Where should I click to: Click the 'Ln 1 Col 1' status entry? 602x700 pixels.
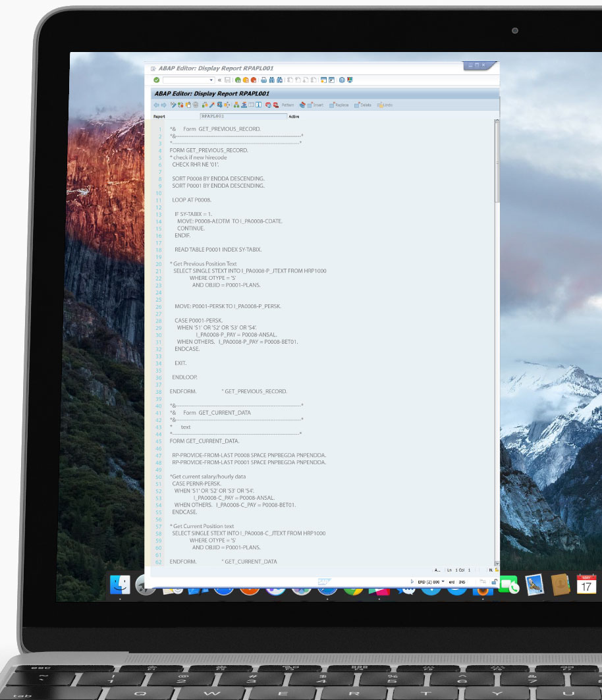458,570
